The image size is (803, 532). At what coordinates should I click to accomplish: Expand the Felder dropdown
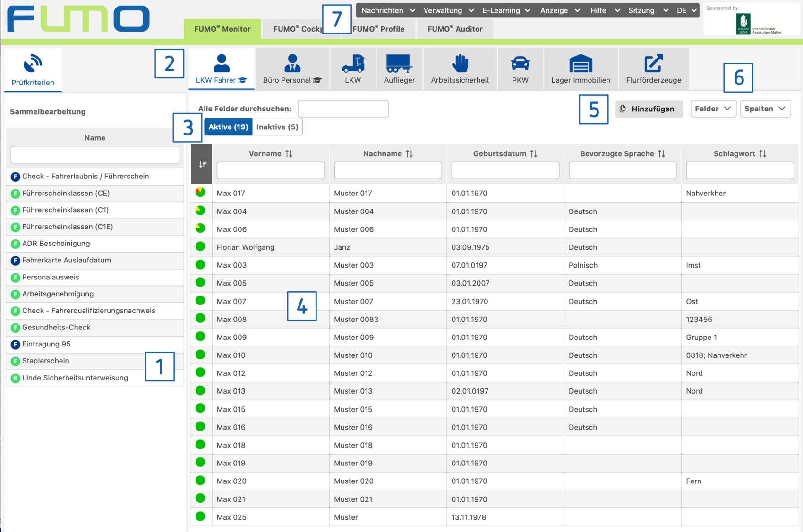712,109
